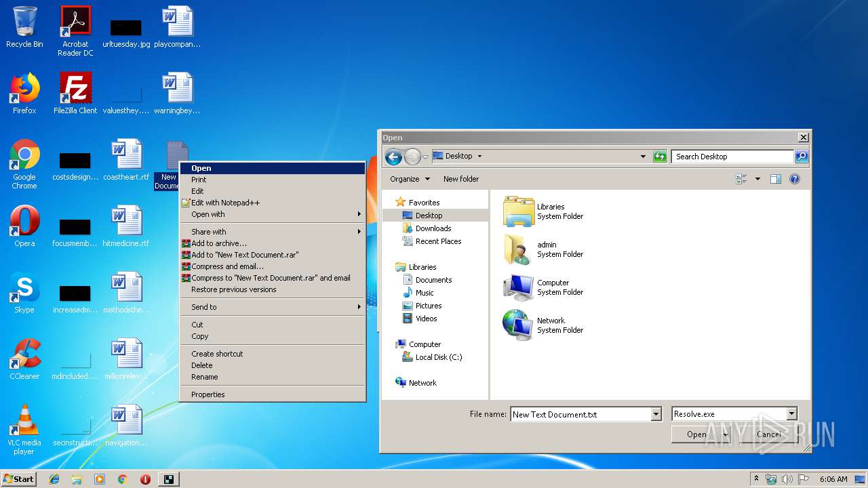Image resolution: width=868 pixels, height=488 pixels.
Task: Show the preview pane icon
Action: click(x=776, y=179)
